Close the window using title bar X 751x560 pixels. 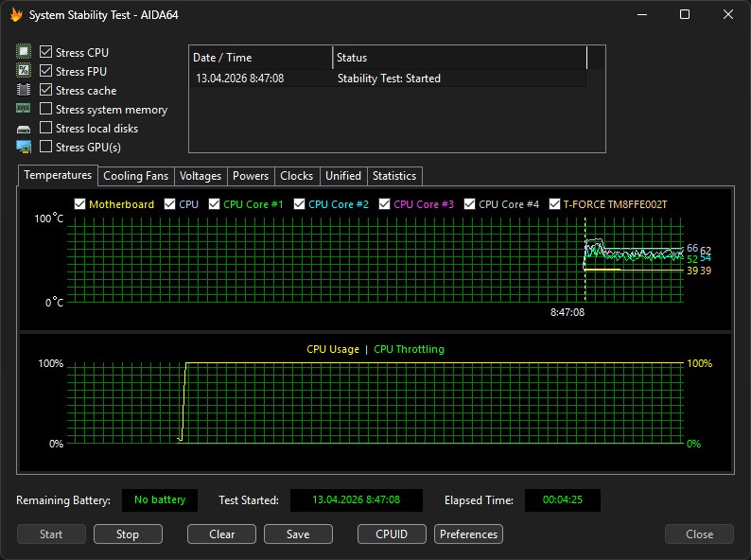[x=728, y=14]
